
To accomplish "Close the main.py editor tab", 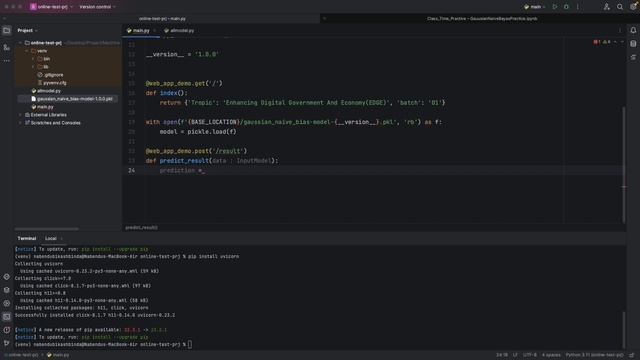I will click(x=155, y=31).
